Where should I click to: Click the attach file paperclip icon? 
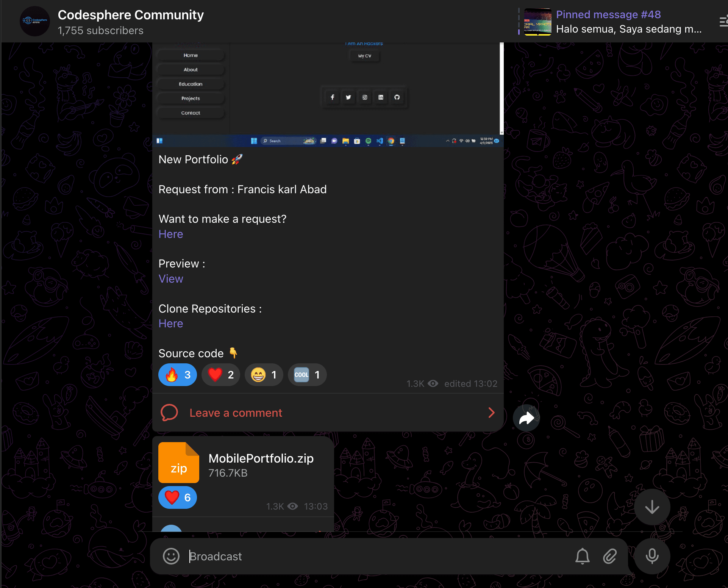(610, 556)
